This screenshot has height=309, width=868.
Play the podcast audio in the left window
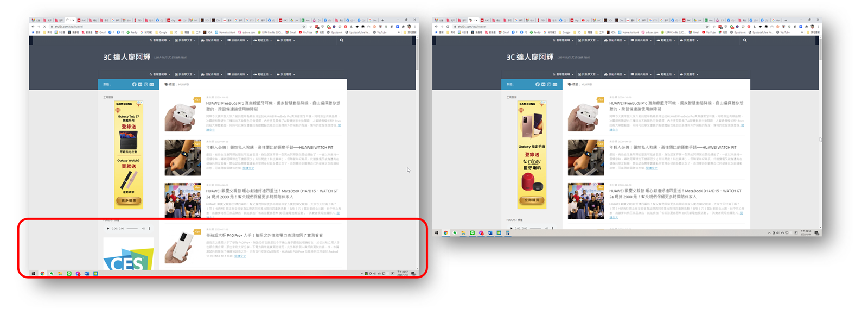(x=108, y=229)
